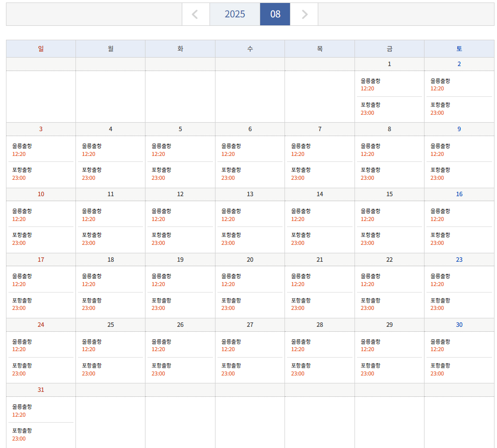Choose 울릉출항 12:20 on August 9
The image size is (497, 448).
click(x=440, y=150)
